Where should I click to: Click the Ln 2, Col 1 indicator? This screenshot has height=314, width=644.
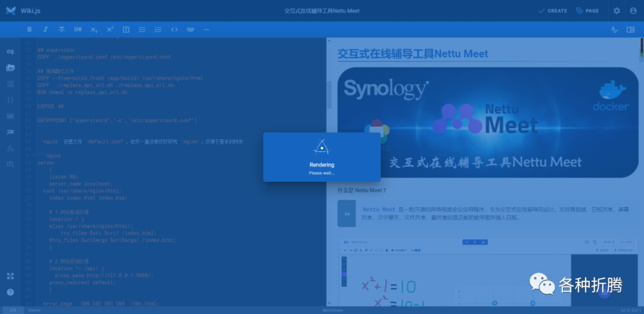click(x=631, y=310)
